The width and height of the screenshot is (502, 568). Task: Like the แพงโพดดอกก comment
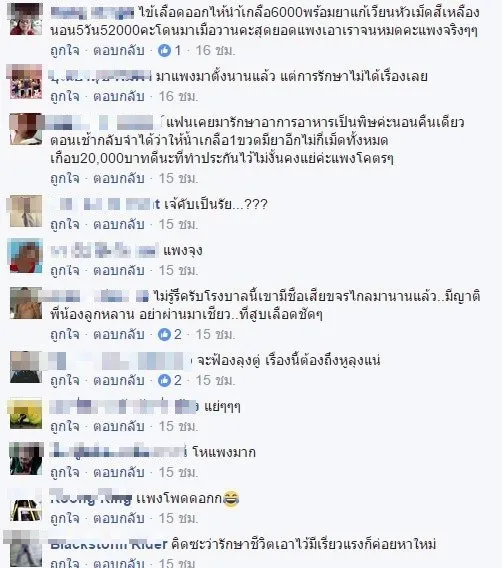(65, 518)
